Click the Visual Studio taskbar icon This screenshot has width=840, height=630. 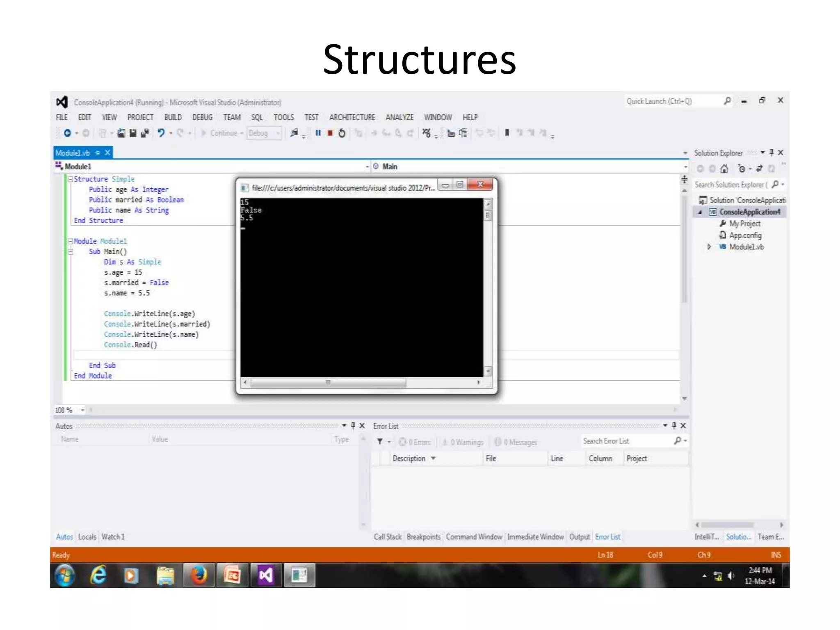pyautogui.click(x=266, y=575)
